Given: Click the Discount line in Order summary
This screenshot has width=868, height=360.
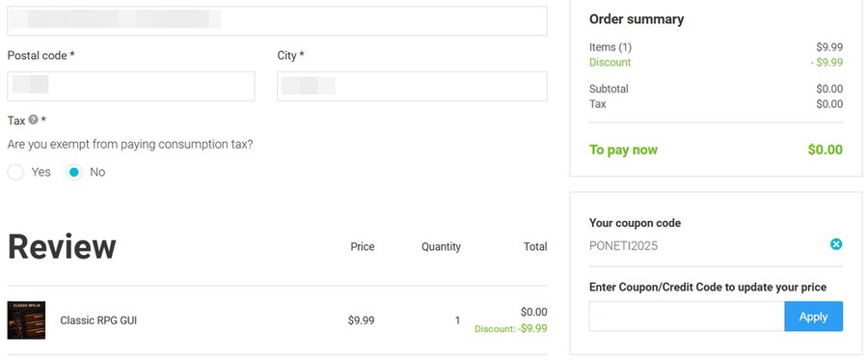Looking at the screenshot, I should coord(716,63).
